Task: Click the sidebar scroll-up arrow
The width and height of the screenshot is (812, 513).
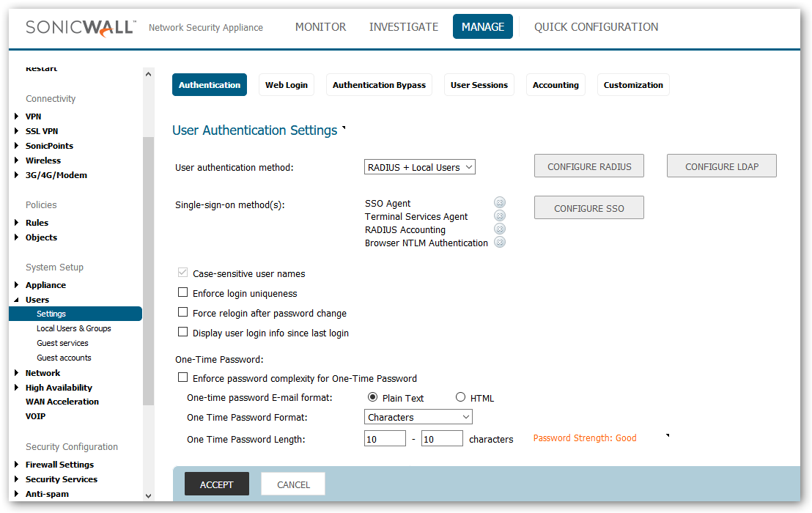Action: pos(148,73)
